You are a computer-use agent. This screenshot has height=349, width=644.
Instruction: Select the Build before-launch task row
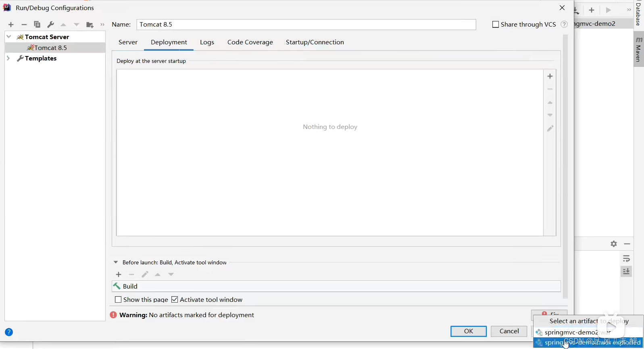pyautogui.click(x=336, y=286)
